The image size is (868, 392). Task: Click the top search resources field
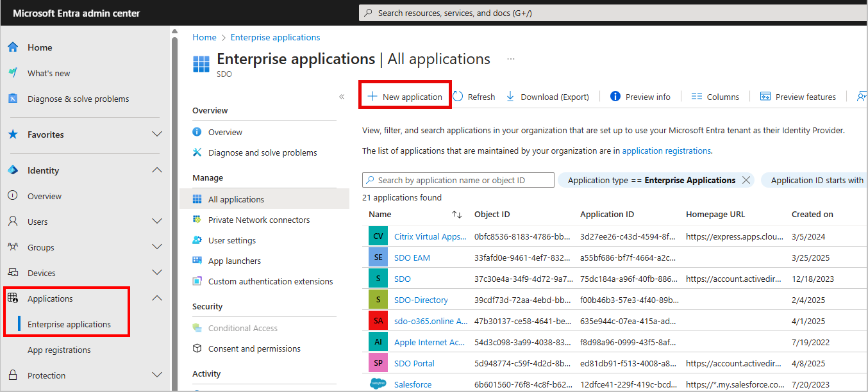point(612,13)
